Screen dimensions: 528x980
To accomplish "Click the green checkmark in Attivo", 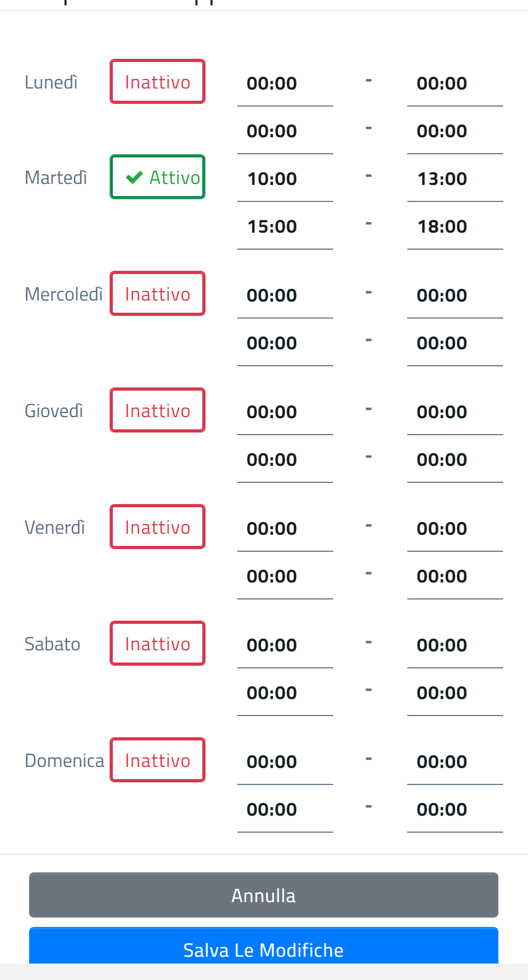I will (x=135, y=177).
